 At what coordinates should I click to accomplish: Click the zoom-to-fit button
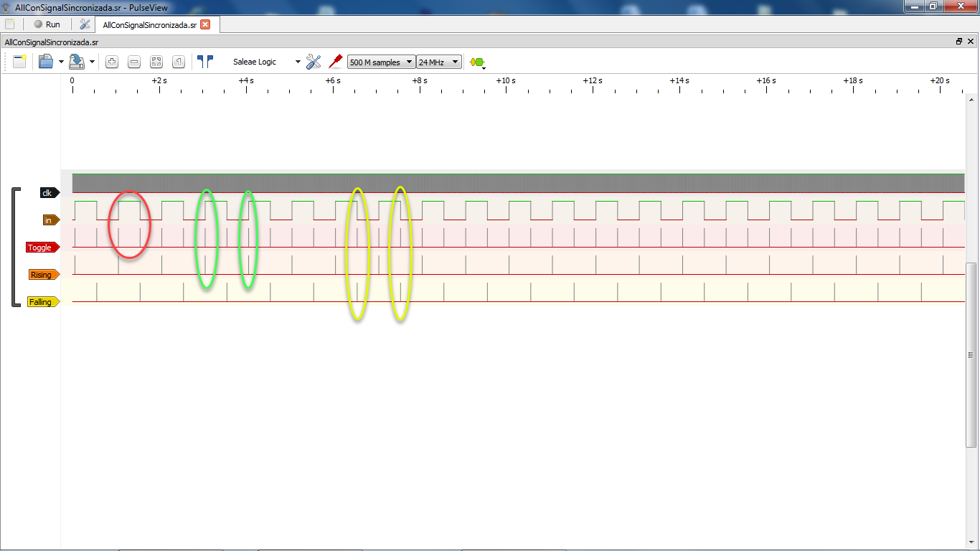pyautogui.click(x=156, y=62)
